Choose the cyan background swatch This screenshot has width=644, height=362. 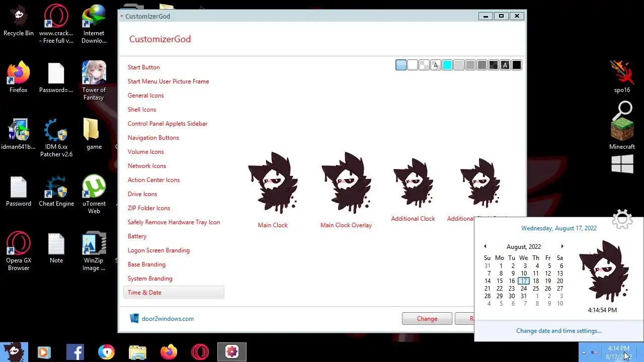click(447, 65)
